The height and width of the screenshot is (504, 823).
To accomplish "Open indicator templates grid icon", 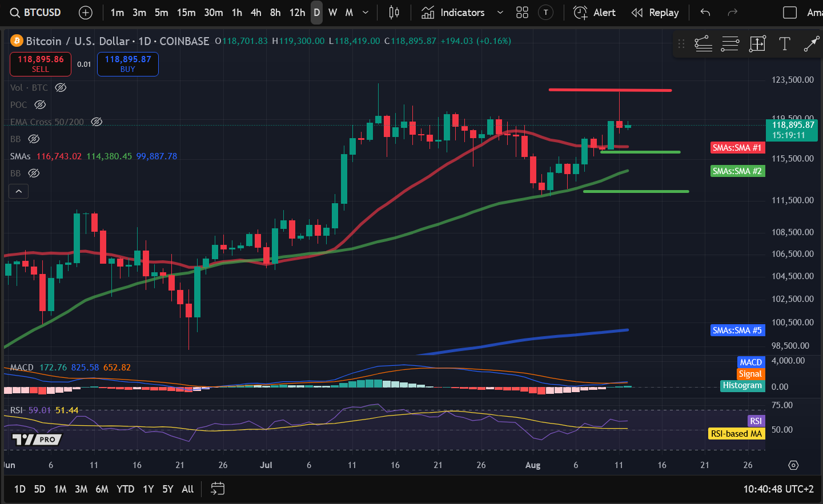I will pyautogui.click(x=522, y=13).
